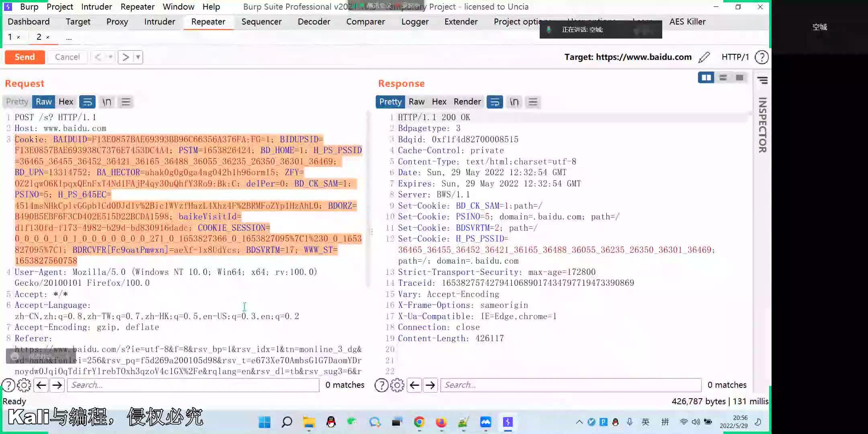Switch to the AES Killer tab
This screenshot has height=434, width=868.
click(688, 22)
